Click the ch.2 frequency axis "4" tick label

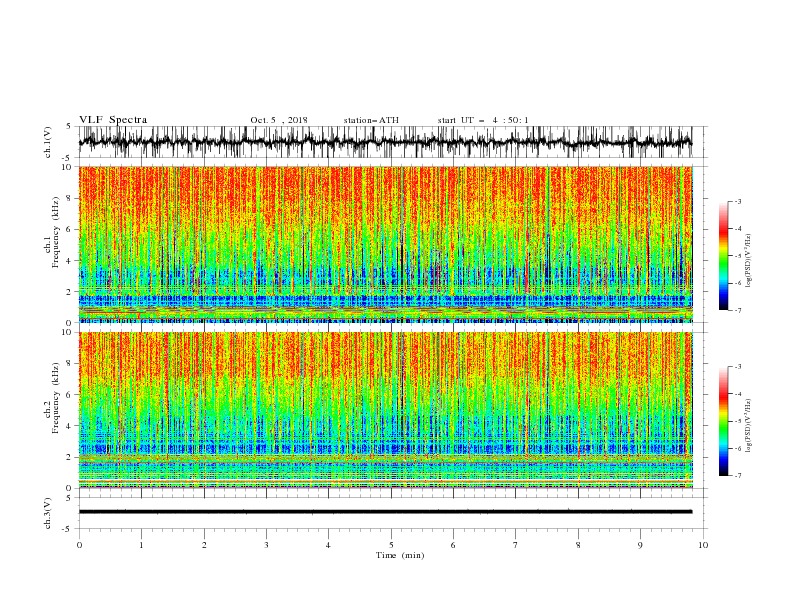point(70,426)
